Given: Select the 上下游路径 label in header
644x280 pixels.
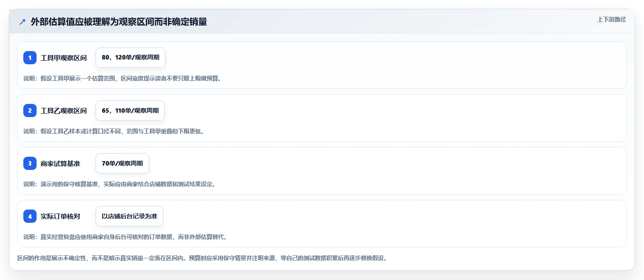Looking at the screenshot, I should (611, 19).
